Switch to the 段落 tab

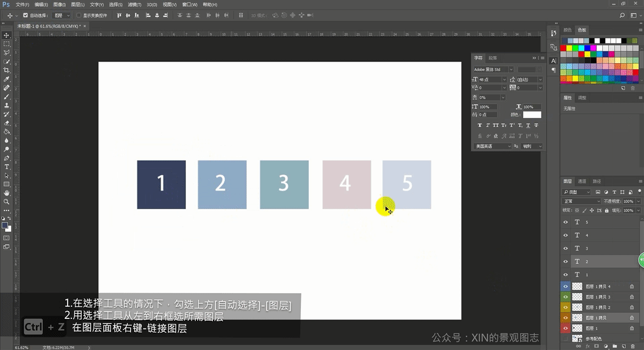click(x=493, y=58)
